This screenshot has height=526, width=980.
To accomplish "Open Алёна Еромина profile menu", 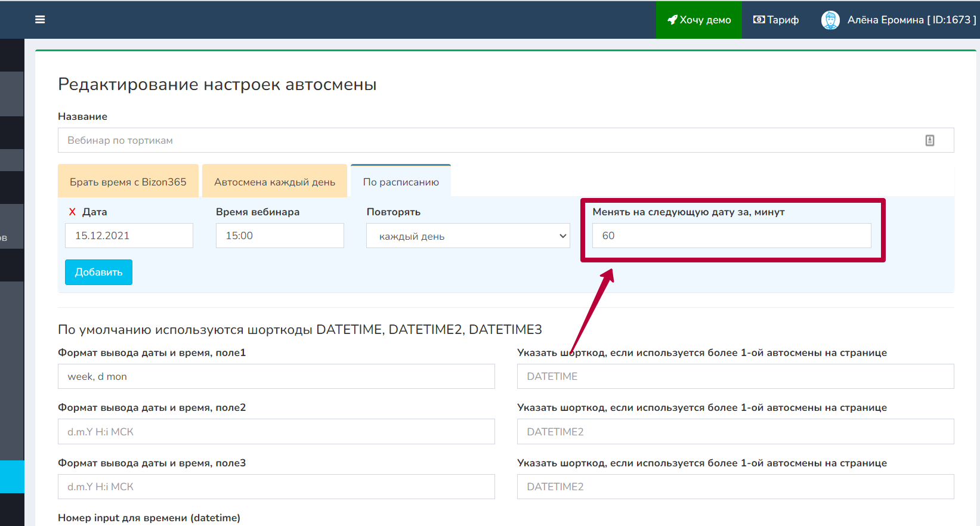I will point(911,20).
